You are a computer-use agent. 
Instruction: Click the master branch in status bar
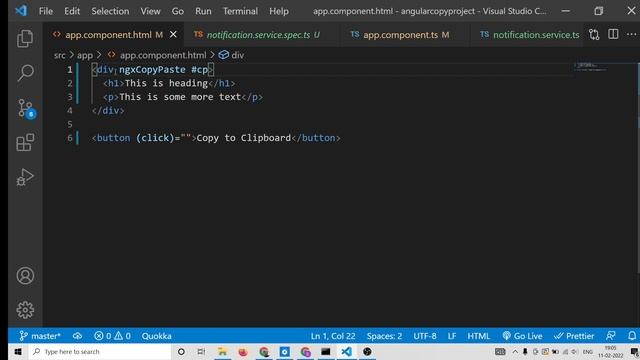pyautogui.click(x=40, y=336)
